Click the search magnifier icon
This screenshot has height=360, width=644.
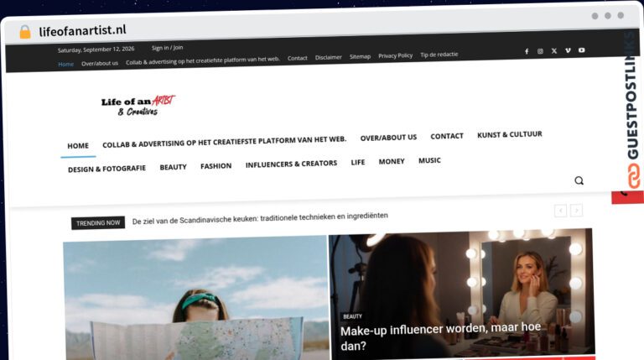(x=579, y=180)
